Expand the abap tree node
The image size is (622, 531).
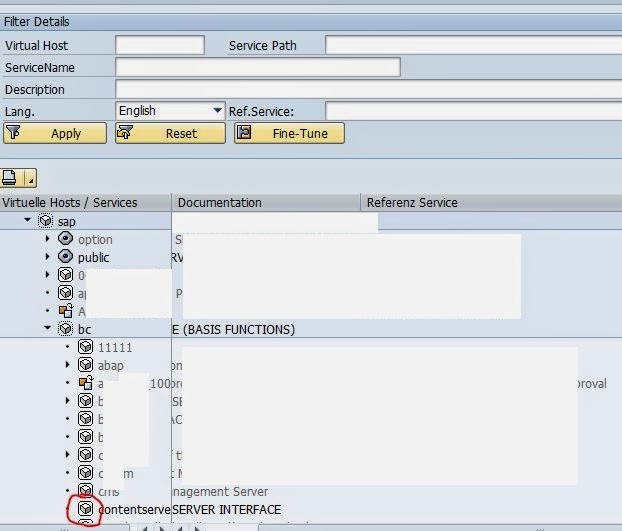(68, 364)
